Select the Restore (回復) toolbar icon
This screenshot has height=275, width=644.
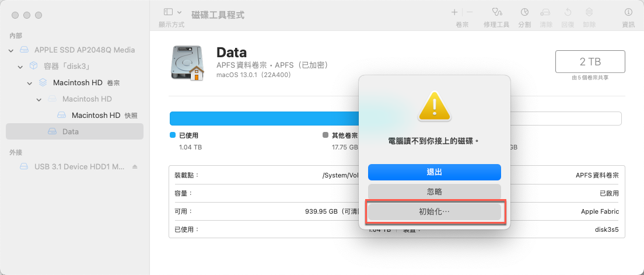click(x=568, y=18)
